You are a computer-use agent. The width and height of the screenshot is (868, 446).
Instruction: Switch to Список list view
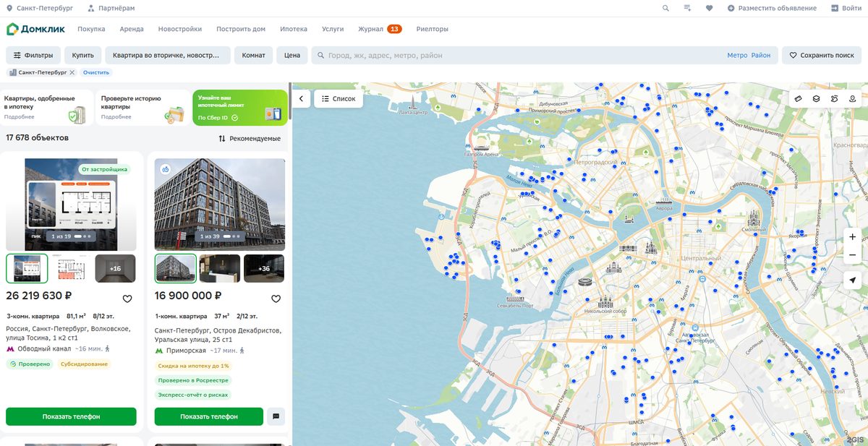339,99
